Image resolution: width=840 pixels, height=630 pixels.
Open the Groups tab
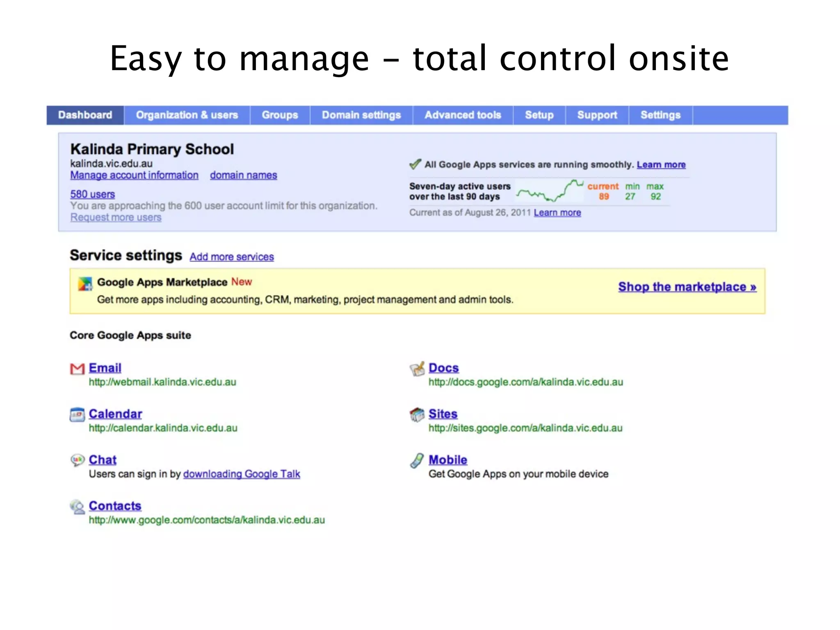click(280, 115)
